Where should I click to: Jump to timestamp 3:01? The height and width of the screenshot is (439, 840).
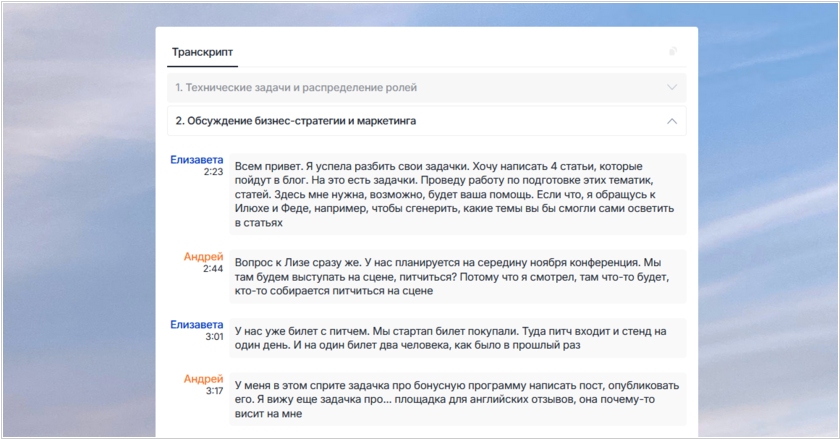(x=213, y=337)
